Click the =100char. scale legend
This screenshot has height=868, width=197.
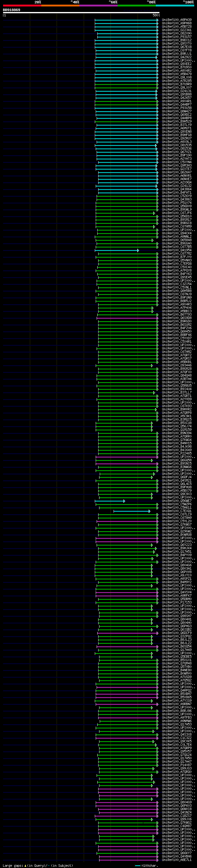(146, 866)
